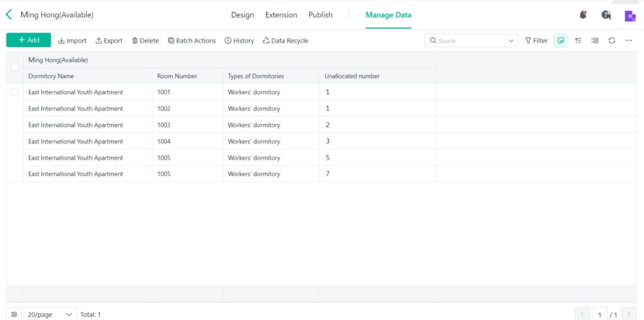Click the unallocated value 7 cell
This screenshot has height=320, width=644.
pyautogui.click(x=378, y=174)
